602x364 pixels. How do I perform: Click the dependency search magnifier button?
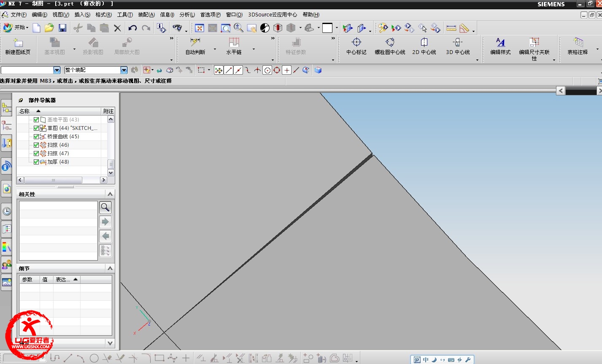click(105, 207)
